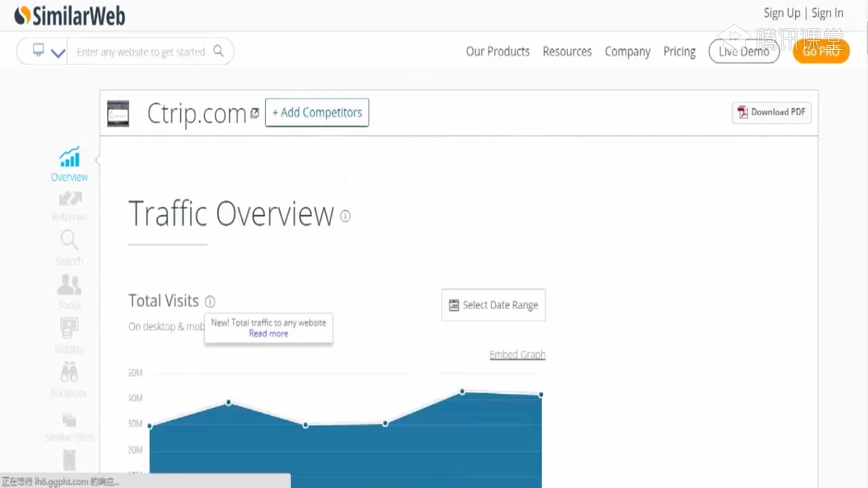Click the fourth chart data point
The width and height of the screenshot is (868, 488).
point(385,424)
